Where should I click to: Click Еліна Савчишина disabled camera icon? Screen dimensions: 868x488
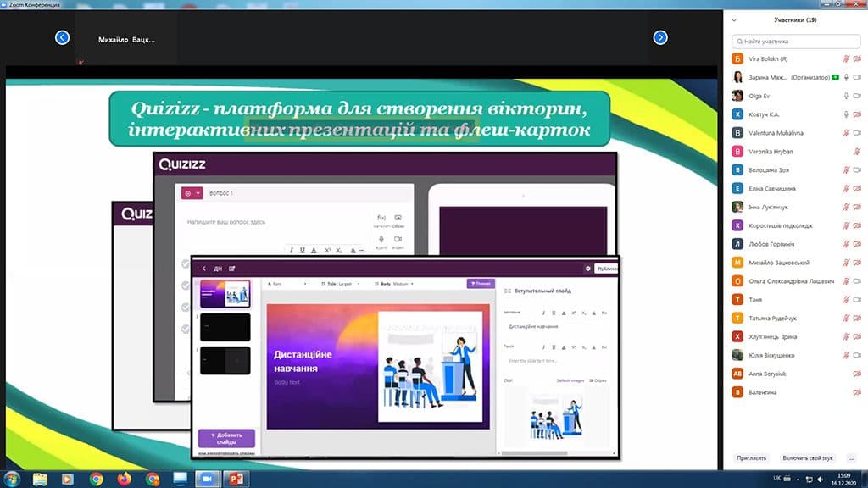(857, 189)
